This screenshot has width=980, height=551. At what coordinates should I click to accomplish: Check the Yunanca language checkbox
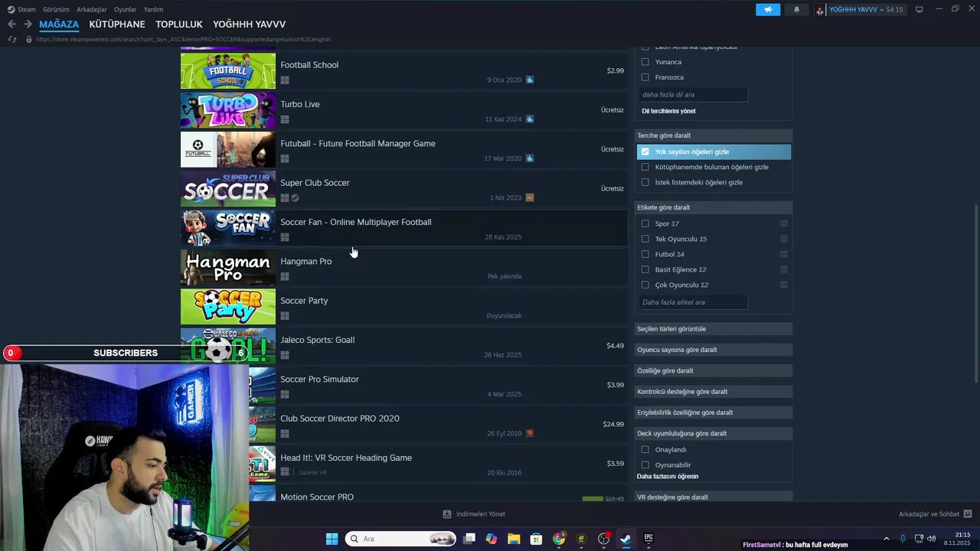(645, 62)
